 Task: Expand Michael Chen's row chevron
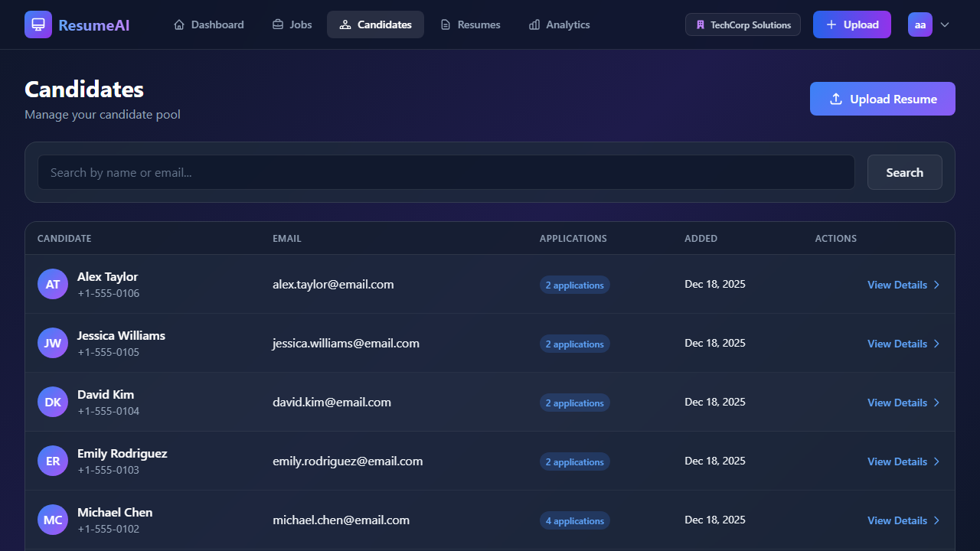pyautogui.click(x=936, y=520)
